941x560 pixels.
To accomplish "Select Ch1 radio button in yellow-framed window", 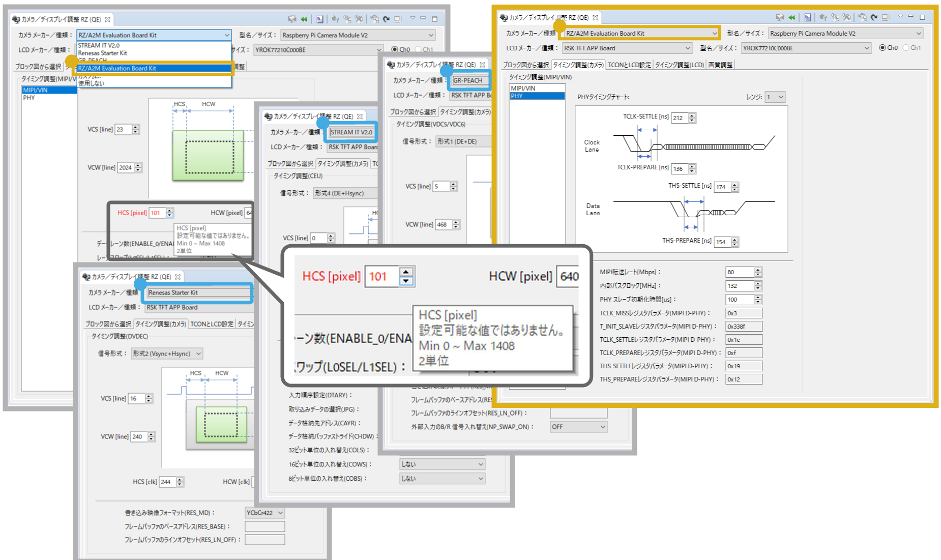I will click(x=906, y=48).
